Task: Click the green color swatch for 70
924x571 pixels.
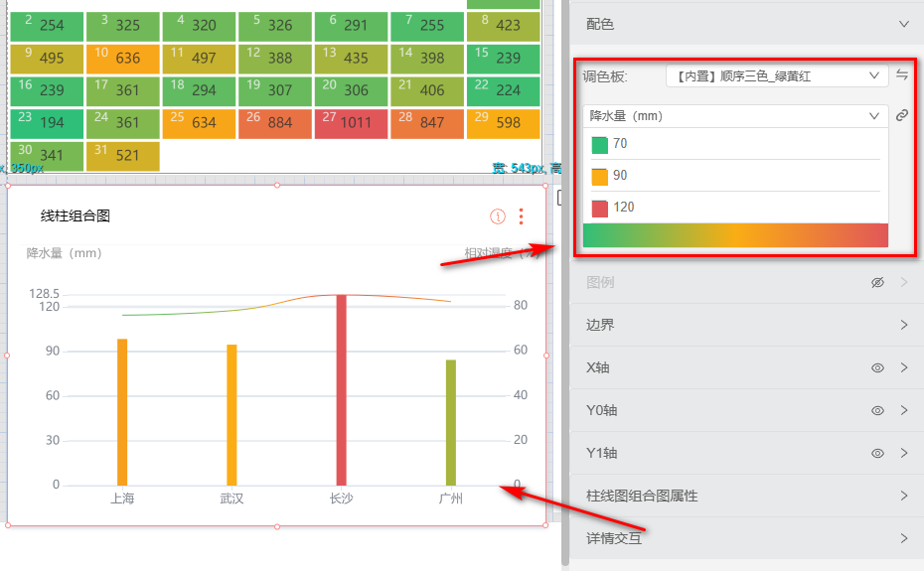Action: 599,144
